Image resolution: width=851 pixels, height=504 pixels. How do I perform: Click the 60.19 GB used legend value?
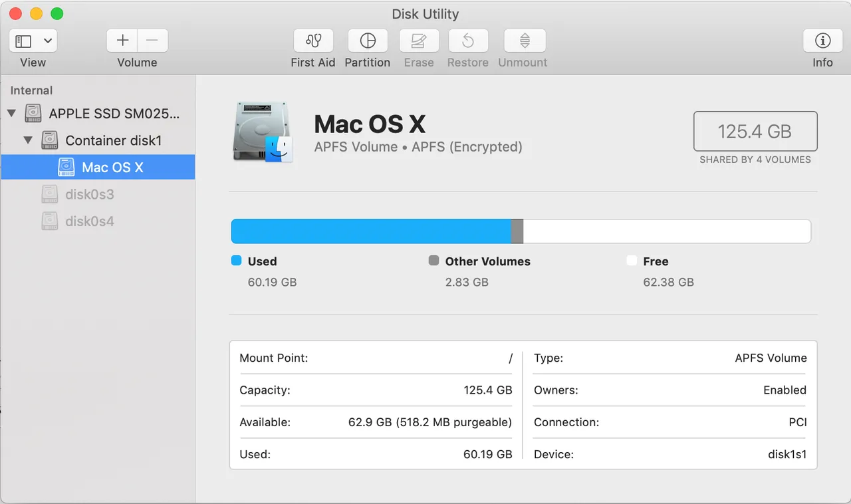[272, 282]
